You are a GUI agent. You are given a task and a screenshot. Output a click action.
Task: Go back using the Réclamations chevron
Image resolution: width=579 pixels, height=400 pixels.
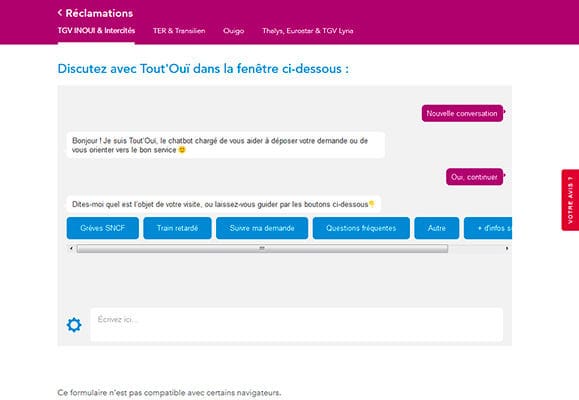pyautogui.click(x=60, y=13)
